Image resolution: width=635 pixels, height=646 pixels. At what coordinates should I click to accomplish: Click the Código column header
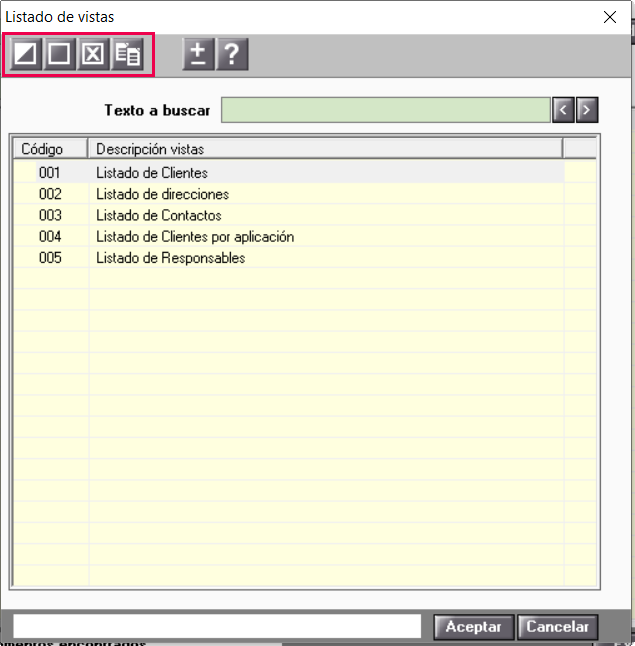coord(50,149)
